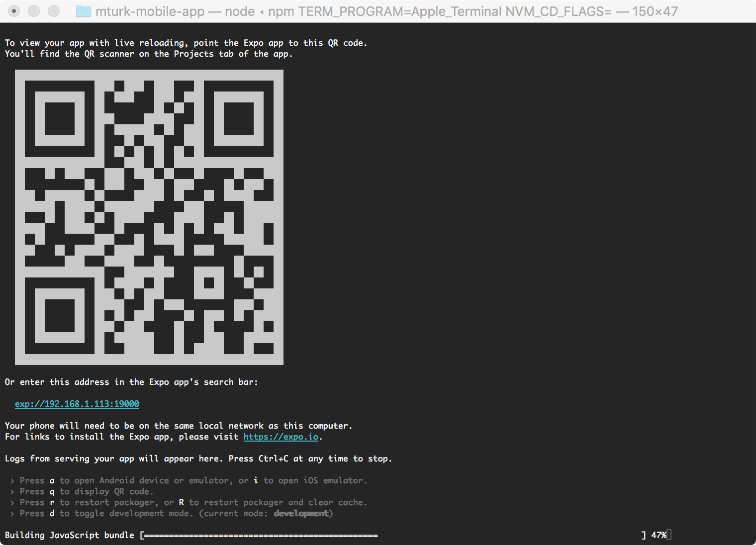Click the bold 'development' mode word

pos(301,513)
